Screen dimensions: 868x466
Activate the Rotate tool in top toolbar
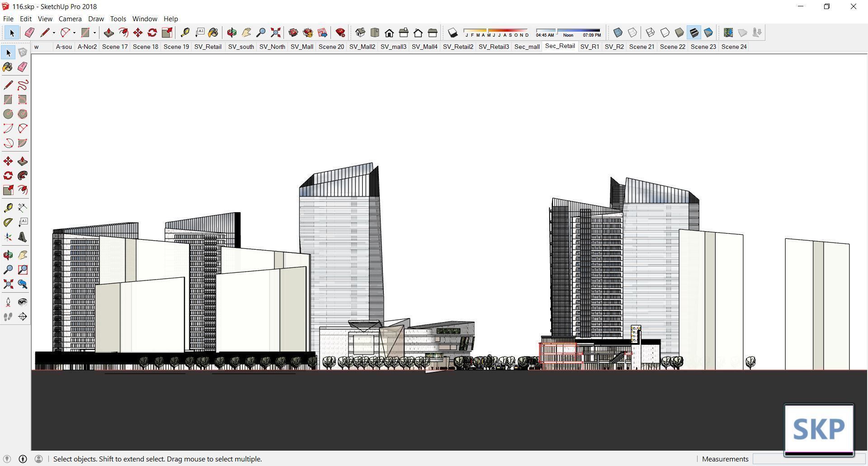click(x=152, y=33)
